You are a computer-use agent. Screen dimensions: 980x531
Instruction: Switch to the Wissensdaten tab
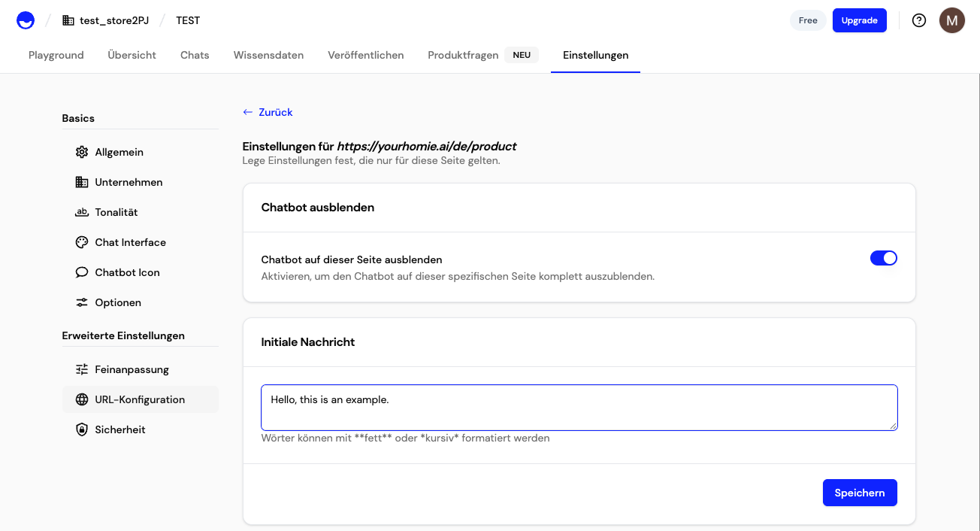[x=268, y=54]
